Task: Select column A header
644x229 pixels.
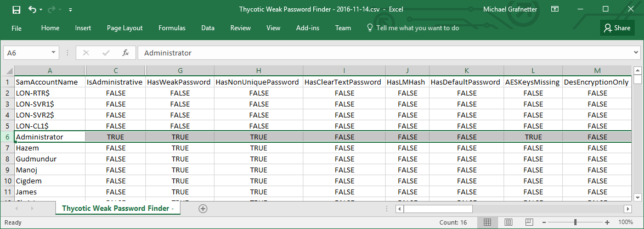Action: [x=50, y=70]
